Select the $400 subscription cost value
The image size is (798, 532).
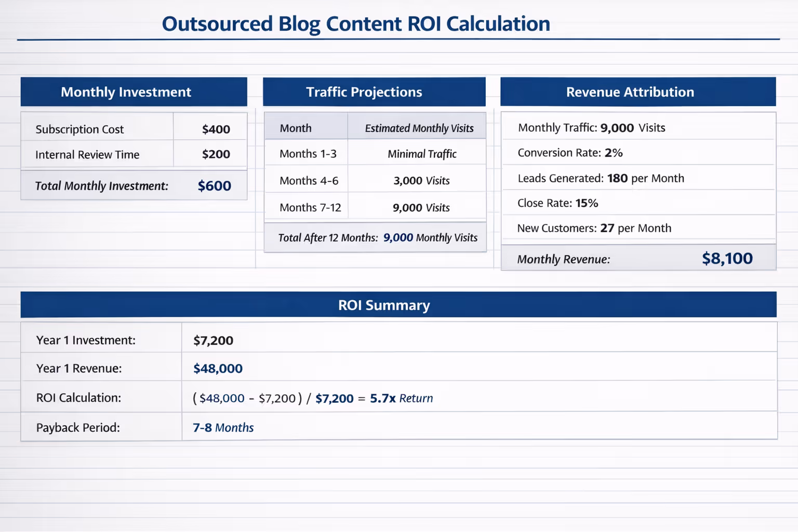[x=216, y=129]
